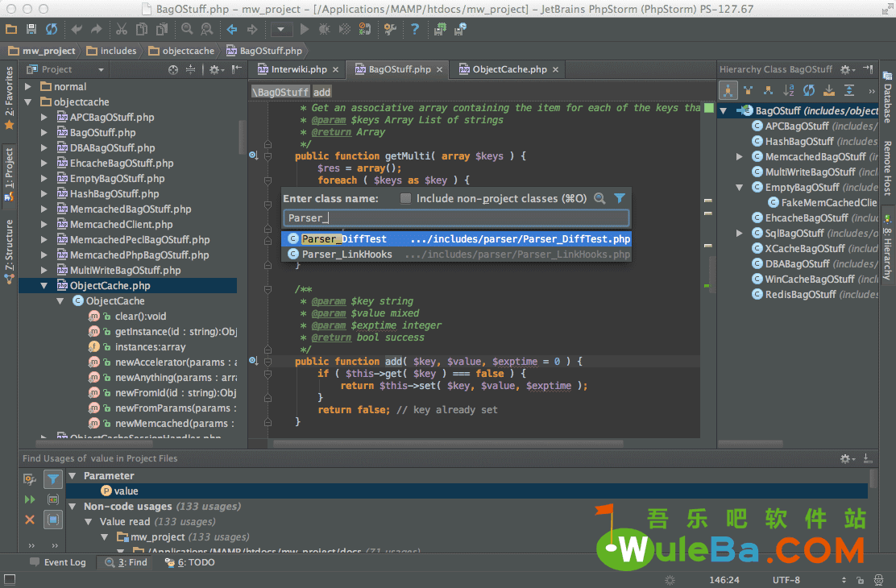Click the Find magnifier toolbar icon

pos(187,29)
